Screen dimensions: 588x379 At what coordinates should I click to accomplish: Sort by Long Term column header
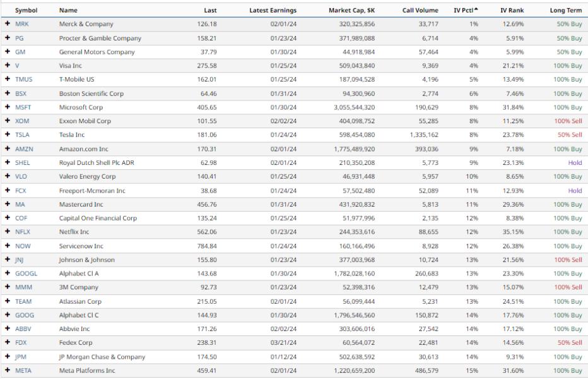coord(566,11)
